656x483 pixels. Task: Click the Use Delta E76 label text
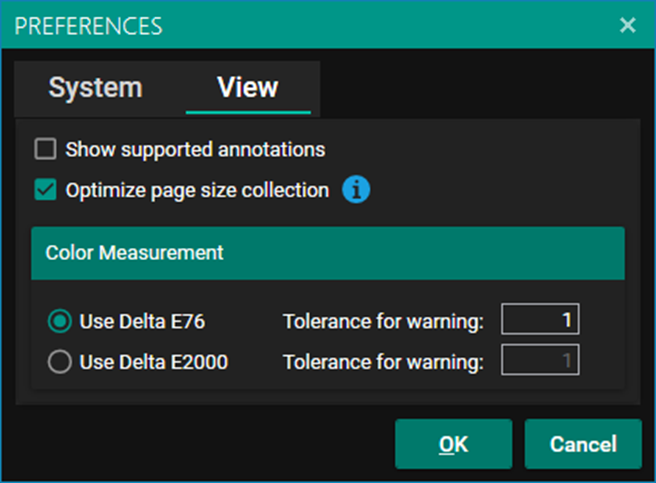click(141, 322)
